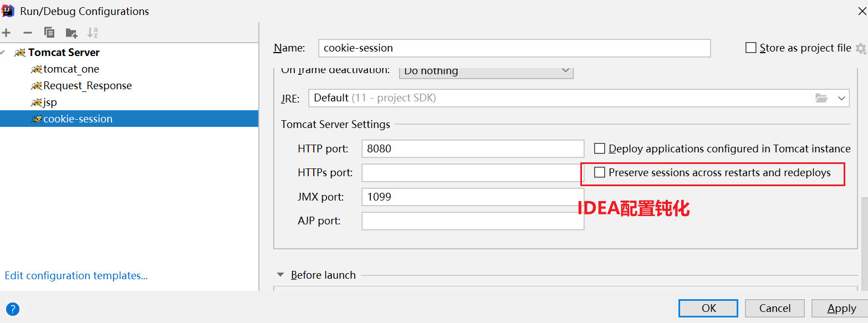868x323 pixels.
Task: Open the Store as project file gear settings
Action: coord(861,48)
